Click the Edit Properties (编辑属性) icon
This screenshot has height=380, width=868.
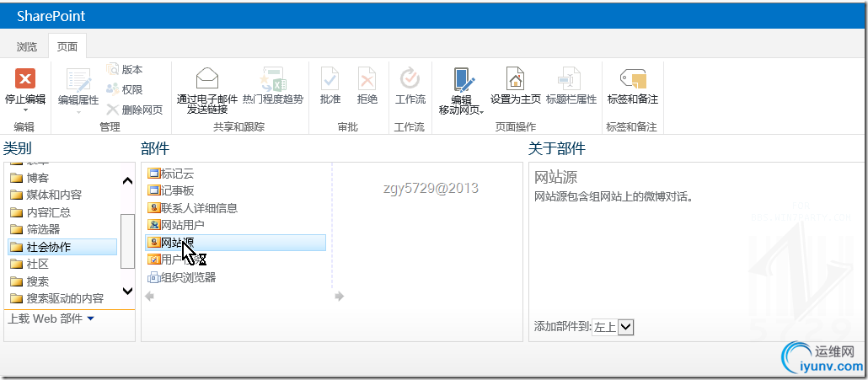(x=78, y=79)
